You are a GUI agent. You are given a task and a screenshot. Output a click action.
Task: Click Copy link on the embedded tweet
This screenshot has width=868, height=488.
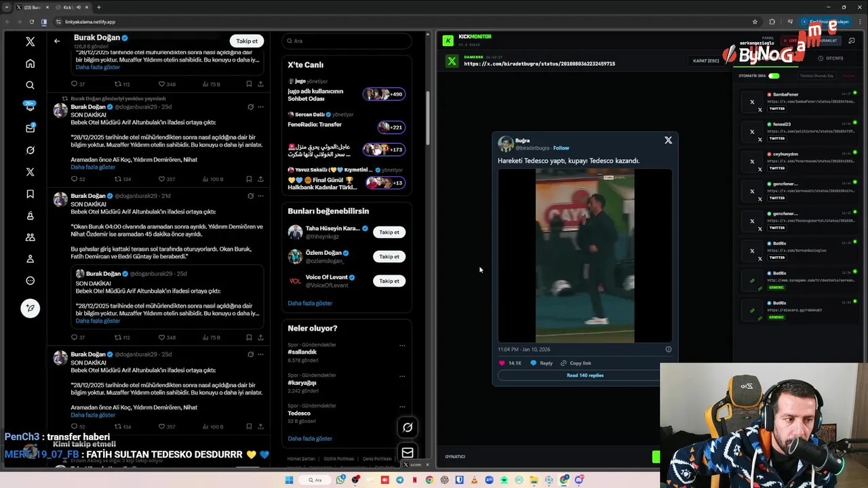tap(576, 363)
